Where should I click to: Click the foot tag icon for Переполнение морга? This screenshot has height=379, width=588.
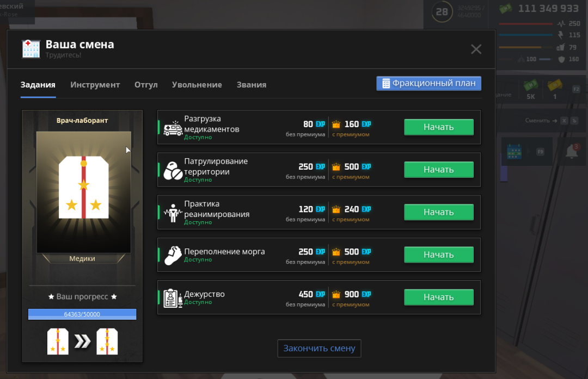[173, 255]
